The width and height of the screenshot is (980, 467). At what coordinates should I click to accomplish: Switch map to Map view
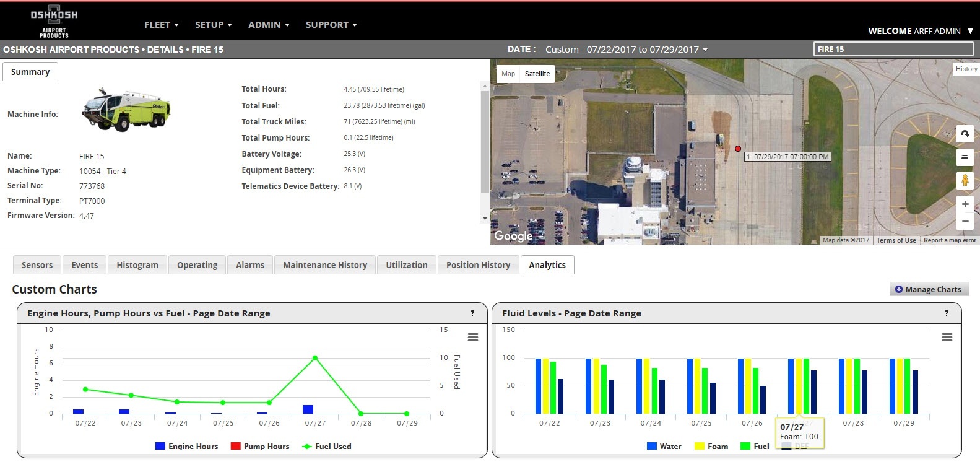point(508,74)
